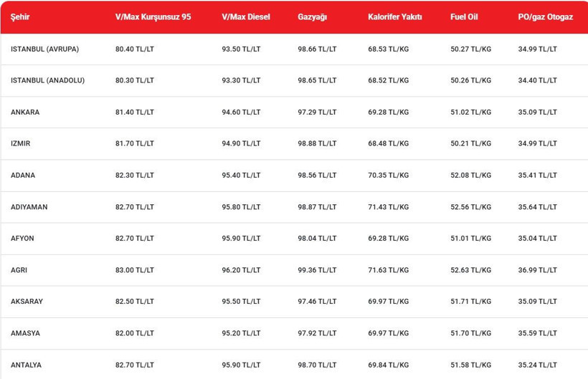Click 81.40 TL/LT Ankara gasoline price
The height and width of the screenshot is (379, 588).
[135, 112]
